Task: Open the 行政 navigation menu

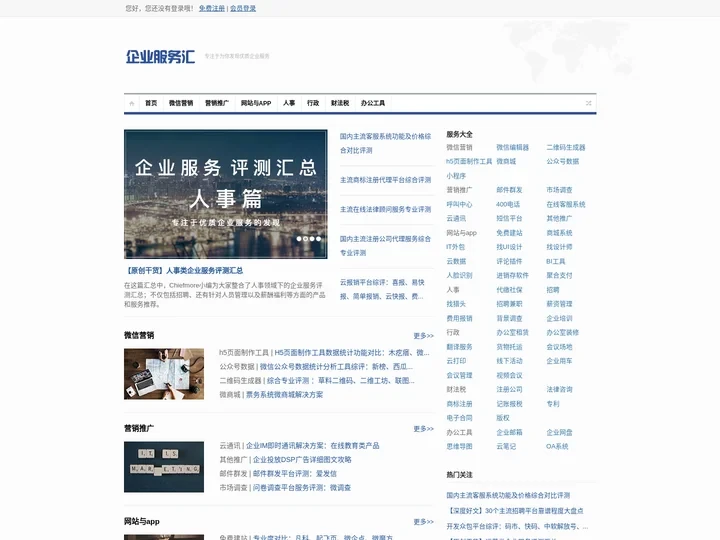Action: tap(313, 103)
